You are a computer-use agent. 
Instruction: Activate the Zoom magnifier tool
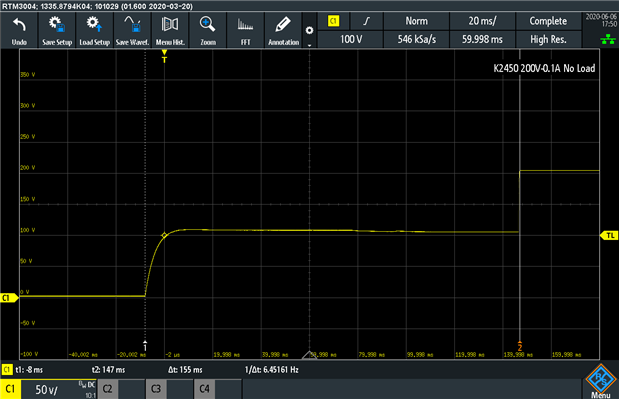[208, 30]
